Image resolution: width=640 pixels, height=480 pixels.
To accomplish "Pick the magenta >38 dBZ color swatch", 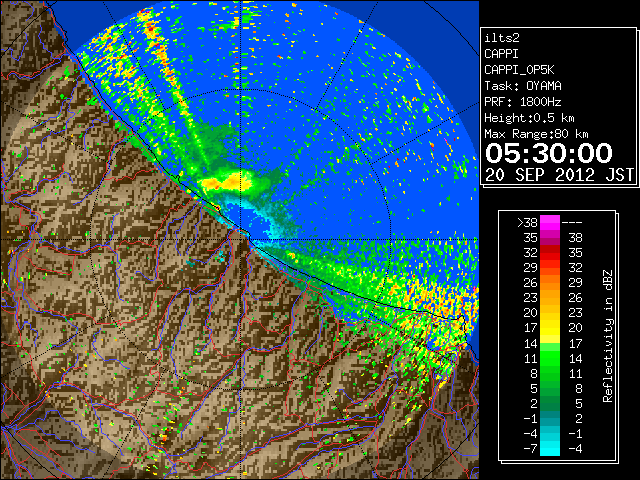I will [x=550, y=222].
